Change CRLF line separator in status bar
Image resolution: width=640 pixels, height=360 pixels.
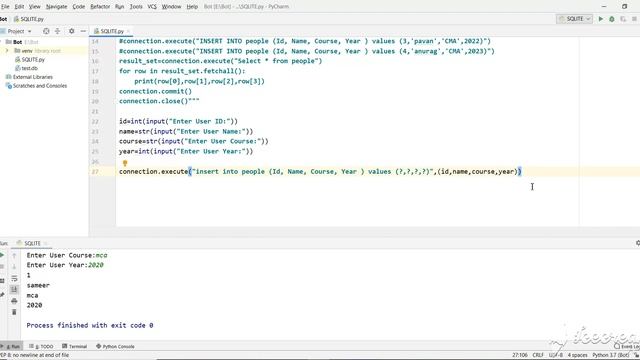tap(538, 355)
